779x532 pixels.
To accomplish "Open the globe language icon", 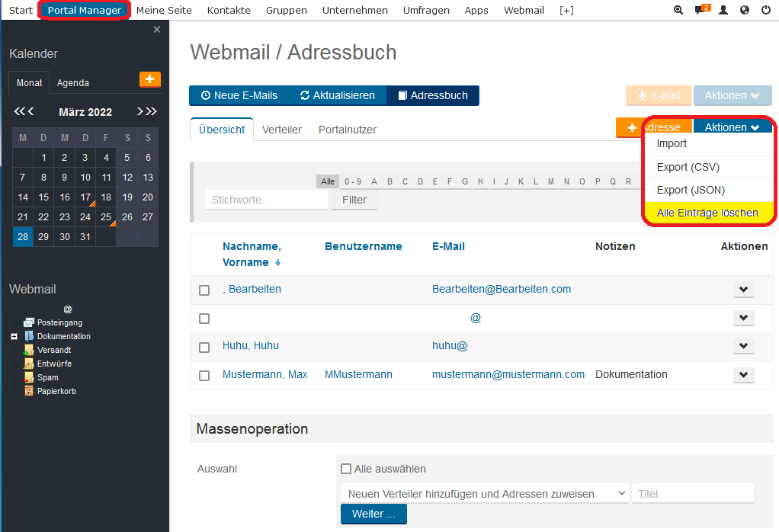I will pos(744,10).
